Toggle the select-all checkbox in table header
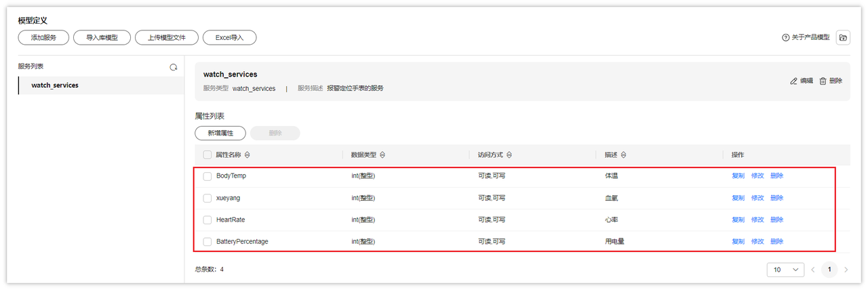This screenshot has width=868, height=290. pos(208,154)
